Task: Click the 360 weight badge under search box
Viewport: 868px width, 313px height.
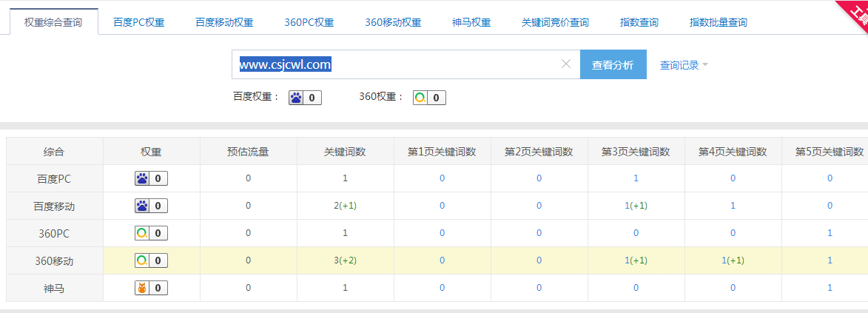Action: pos(429,97)
